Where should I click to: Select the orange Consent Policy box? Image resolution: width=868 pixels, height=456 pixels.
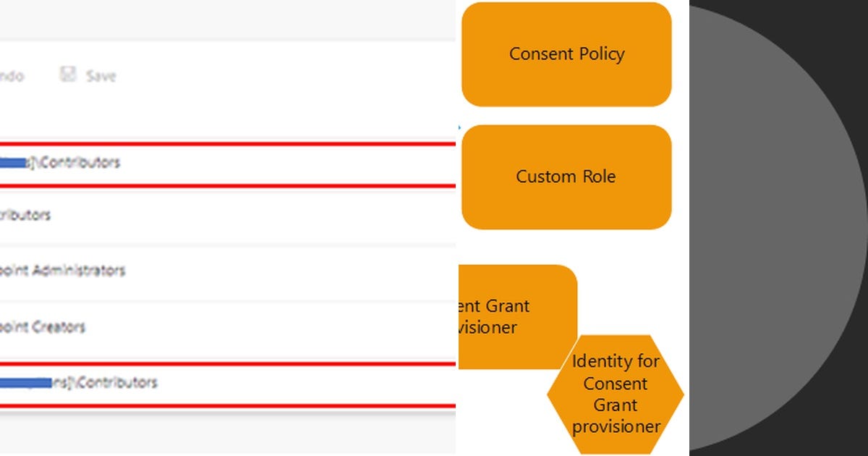point(566,54)
